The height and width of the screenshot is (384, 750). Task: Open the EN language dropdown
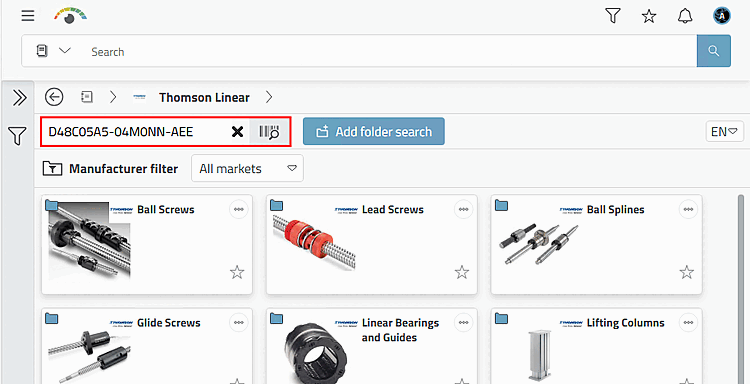tap(725, 131)
